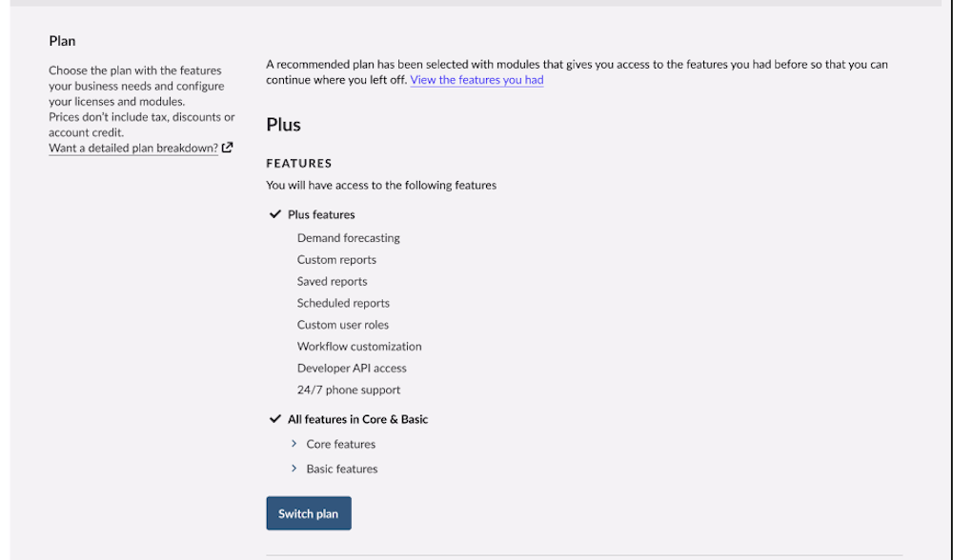Click the Custom user roles feature item

pyautogui.click(x=343, y=325)
